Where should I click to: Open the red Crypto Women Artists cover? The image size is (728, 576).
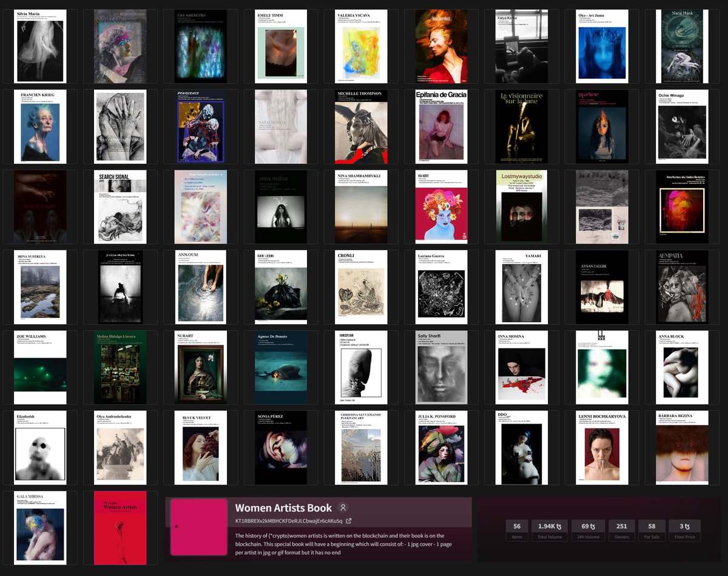121,527
